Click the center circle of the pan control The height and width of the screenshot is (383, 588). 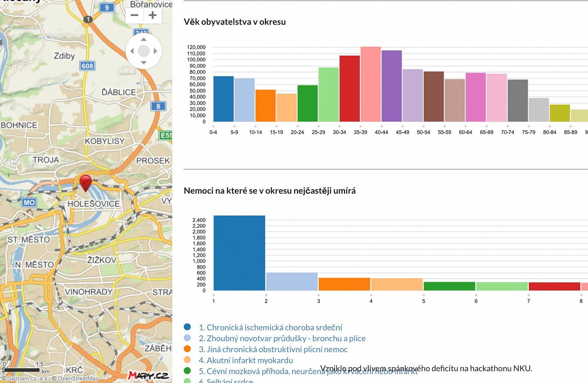pyautogui.click(x=144, y=51)
